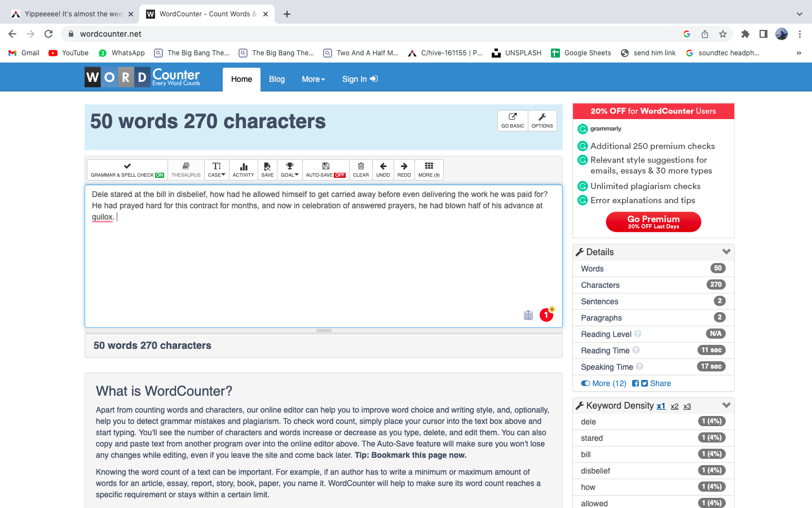Click inside the text editor area
The image size is (812, 508).
pyautogui.click(x=324, y=256)
